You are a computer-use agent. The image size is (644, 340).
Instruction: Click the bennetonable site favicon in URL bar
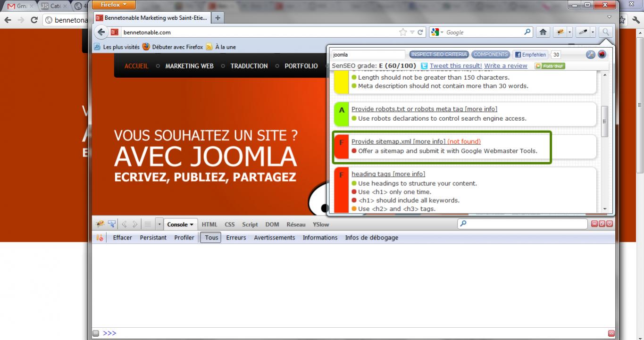point(115,33)
